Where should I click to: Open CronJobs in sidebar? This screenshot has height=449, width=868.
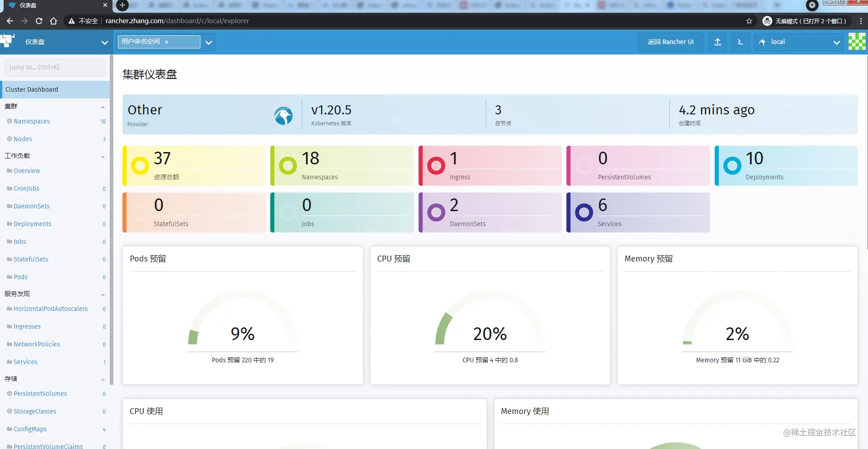pos(26,188)
